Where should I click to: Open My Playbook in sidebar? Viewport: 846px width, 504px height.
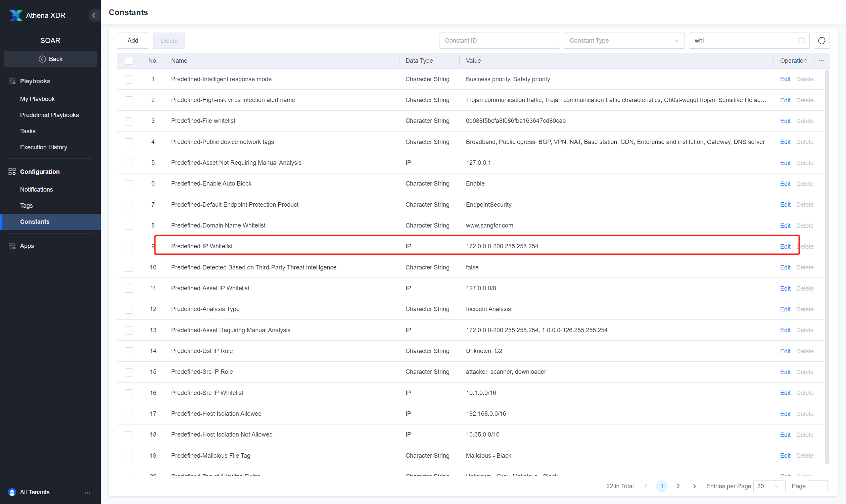(x=37, y=99)
